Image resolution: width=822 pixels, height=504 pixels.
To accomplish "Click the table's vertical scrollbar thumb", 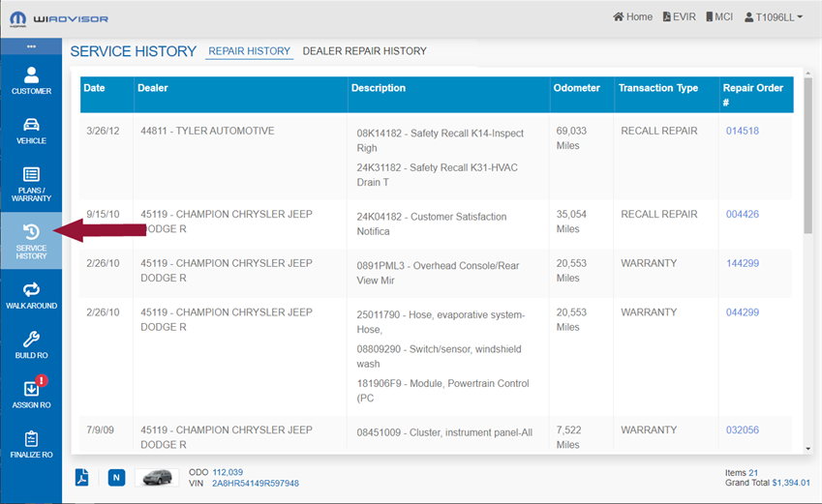I will [x=807, y=156].
